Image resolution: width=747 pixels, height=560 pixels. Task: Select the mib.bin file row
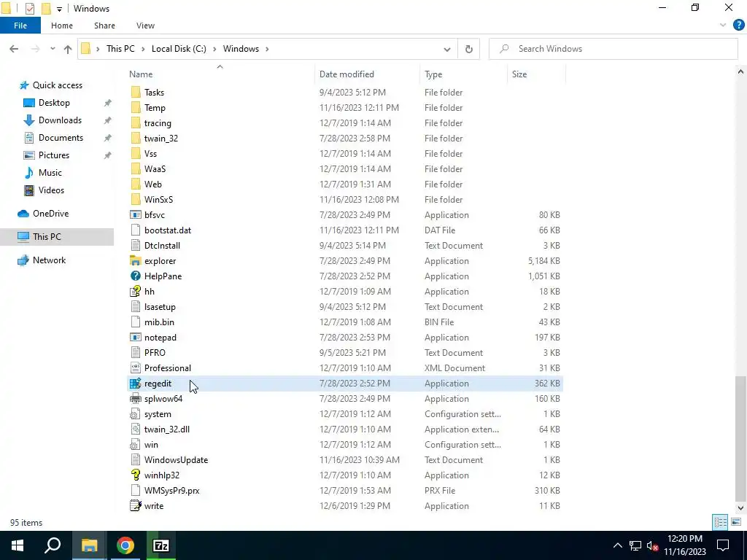pos(346,322)
